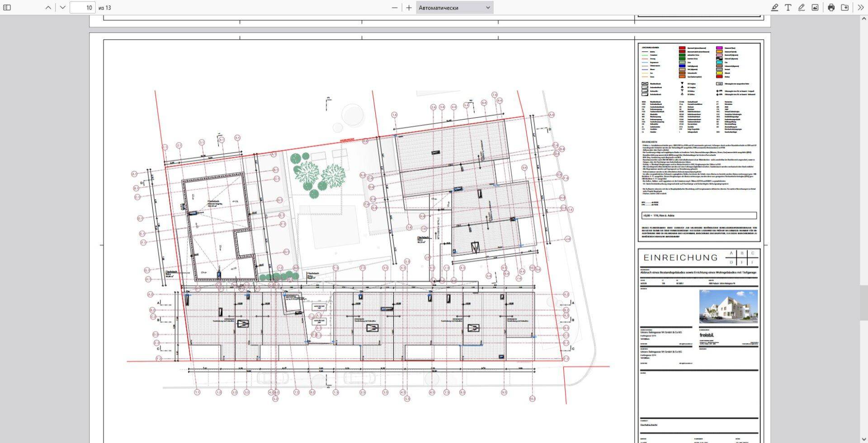Open the Автоматически zoom dropdown
Image resolution: width=868 pixels, height=443 pixels.
tap(454, 8)
